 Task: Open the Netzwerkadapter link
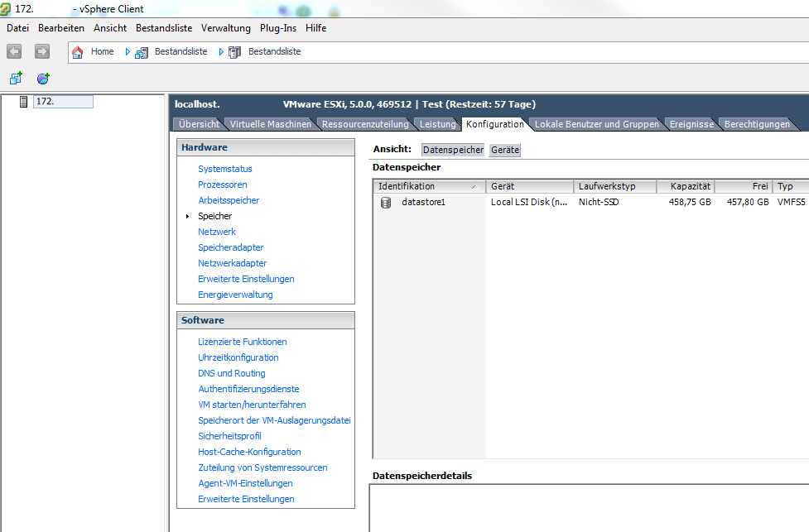point(232,263)
